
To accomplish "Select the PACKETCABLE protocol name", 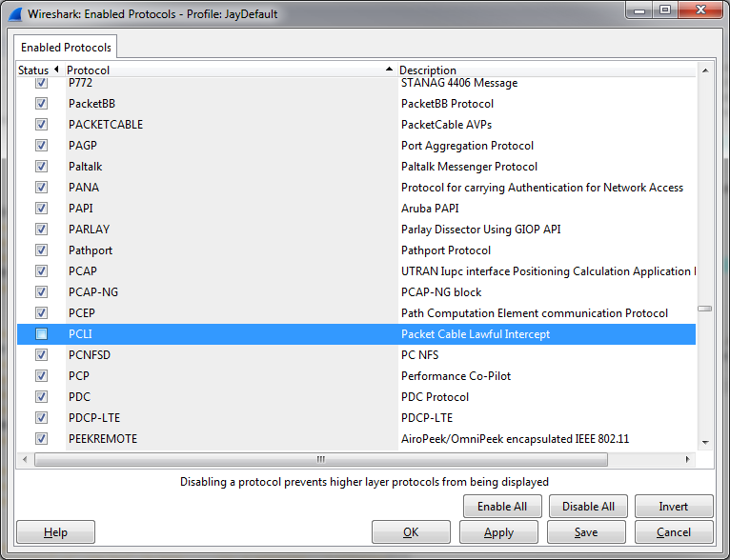I will [106, 124].
